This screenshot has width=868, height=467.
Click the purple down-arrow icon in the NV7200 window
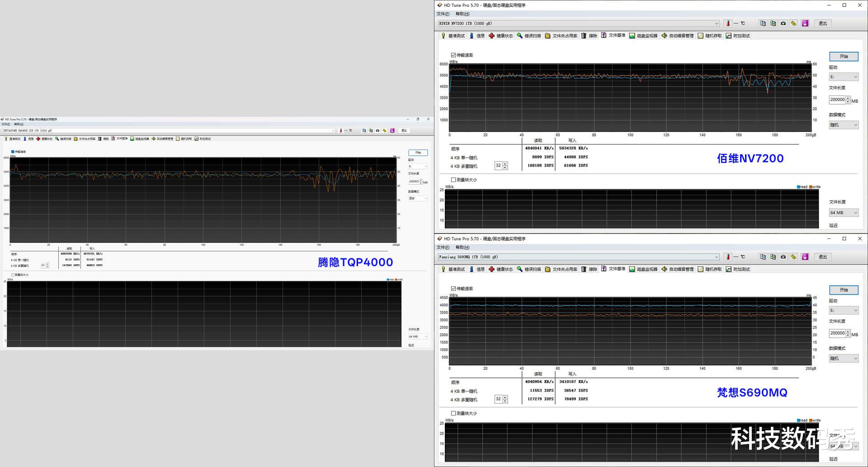coord(805,24)
